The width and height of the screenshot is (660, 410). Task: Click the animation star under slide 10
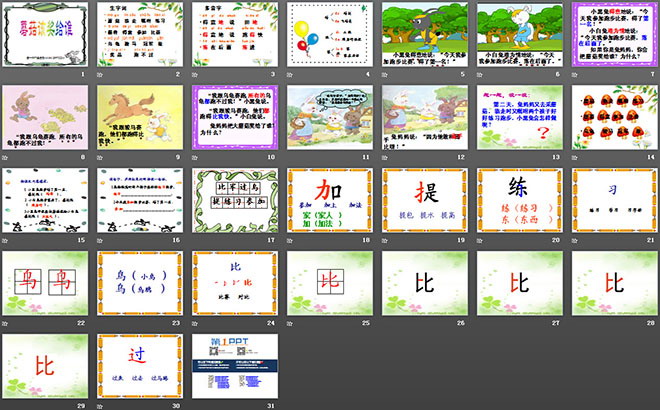tap(195, 157)
